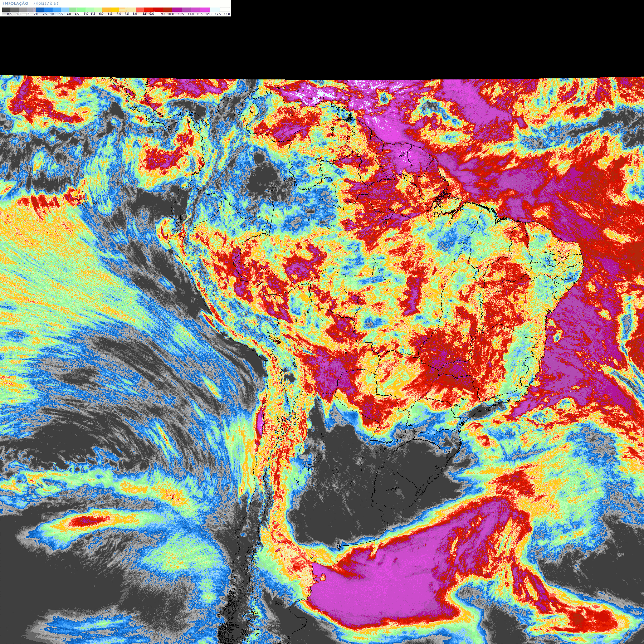Click the INSOLAÇÃO legend title
This screenshot has width=644, height=644.
pos(16,3)
